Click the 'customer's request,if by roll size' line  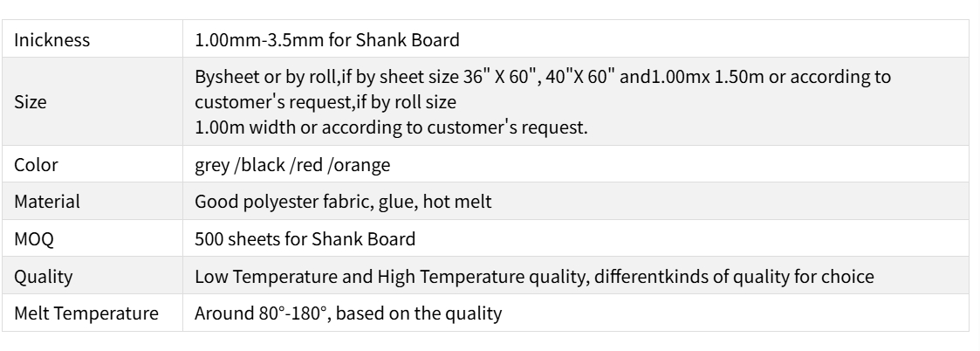click(x=327, y=101)
